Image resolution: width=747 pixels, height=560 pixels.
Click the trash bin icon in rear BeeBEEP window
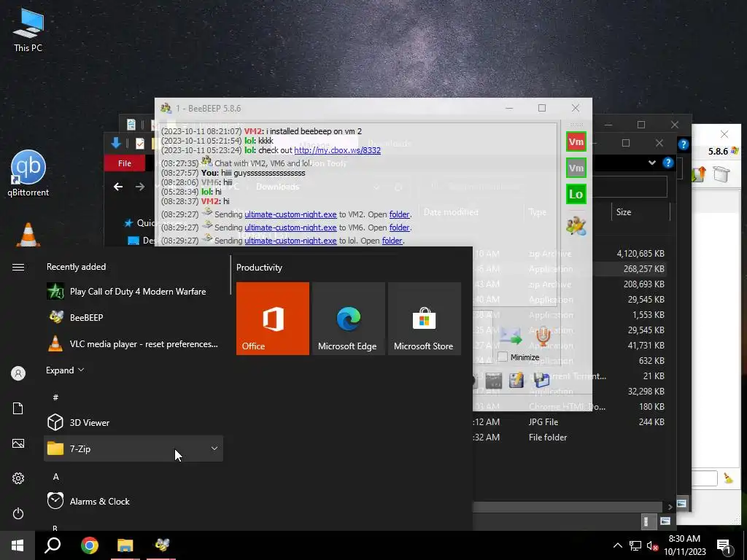721,174
